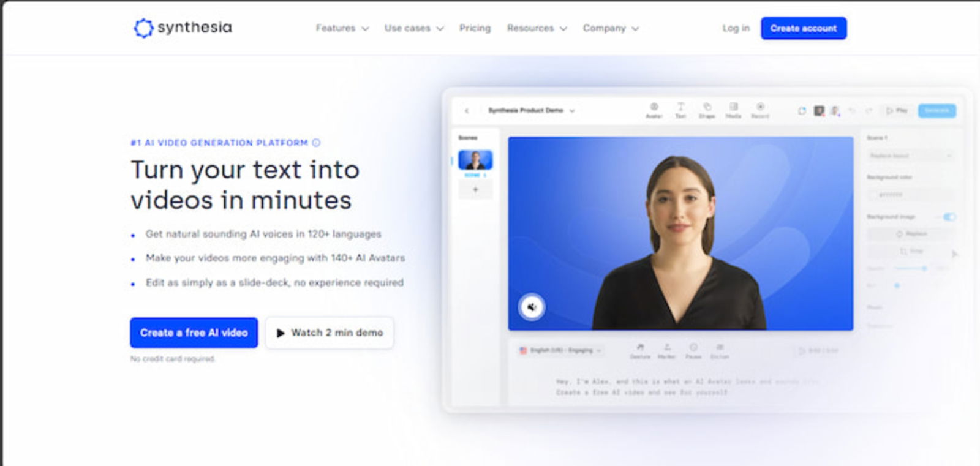Click the Play button in the editor
The height and width of the screenshot is (466, 980).
click(x=897, y=111)
